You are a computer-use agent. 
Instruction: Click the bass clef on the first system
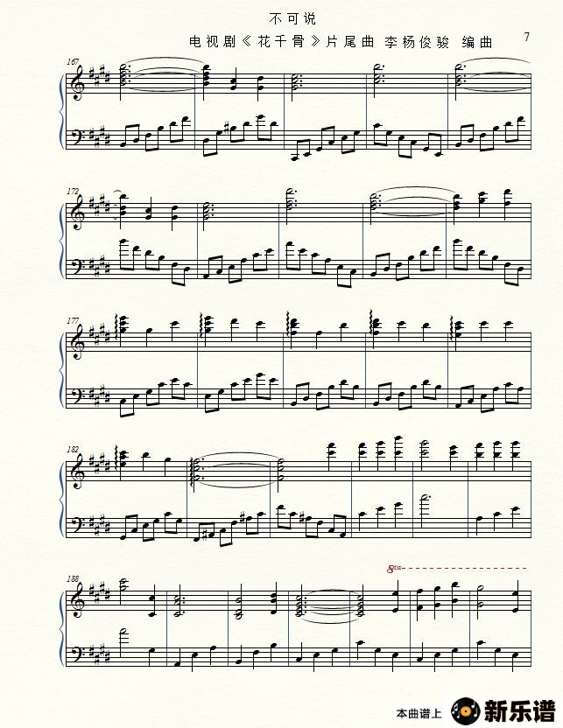pyautogui.click(x=76, y=136)
